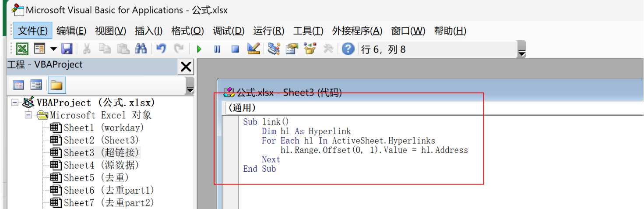The width and height of the screenshot is (644, 209).
Task: Open the 视图(V) menu
Action: pyautogui.click(x=110, y=31)
